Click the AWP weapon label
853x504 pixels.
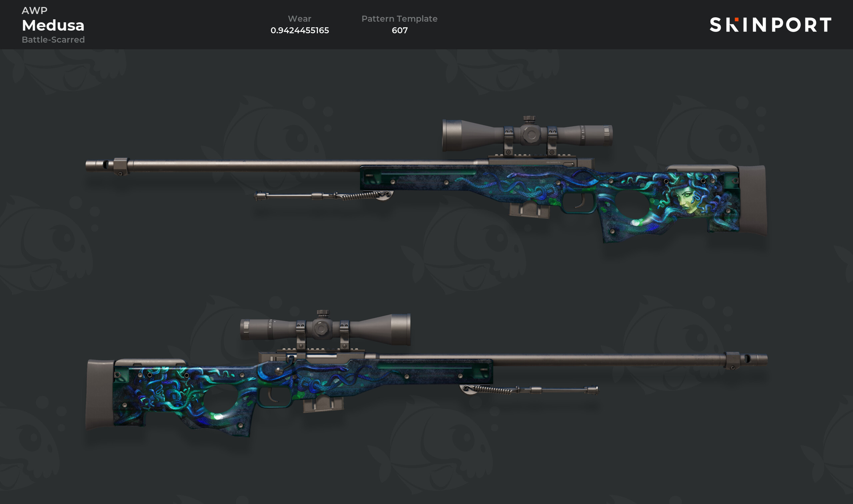(34, 11)
